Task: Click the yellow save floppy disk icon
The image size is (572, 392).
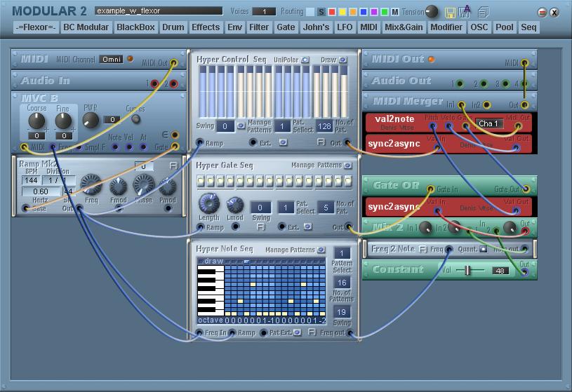Action: 451,12
